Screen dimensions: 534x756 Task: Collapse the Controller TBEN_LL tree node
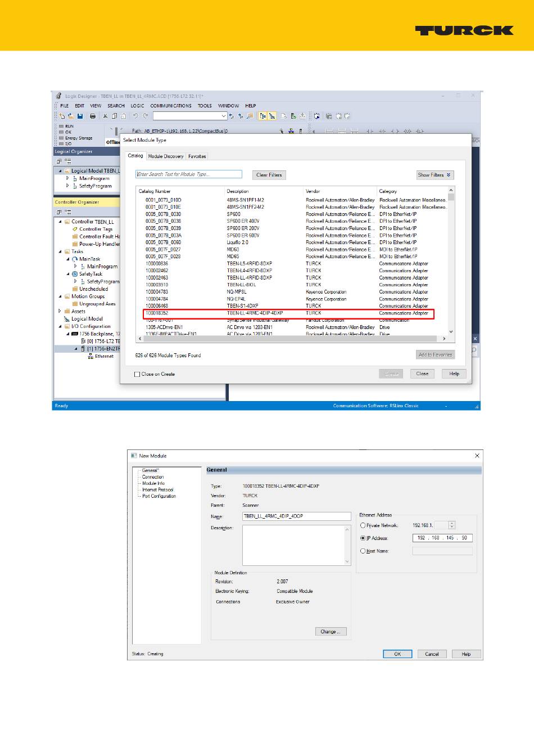coord(60,222)
